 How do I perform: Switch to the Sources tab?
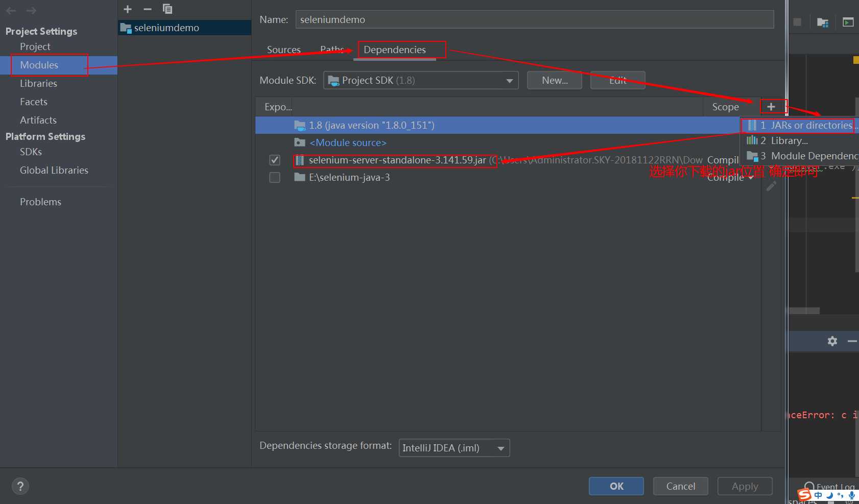(x=284, y=50)
